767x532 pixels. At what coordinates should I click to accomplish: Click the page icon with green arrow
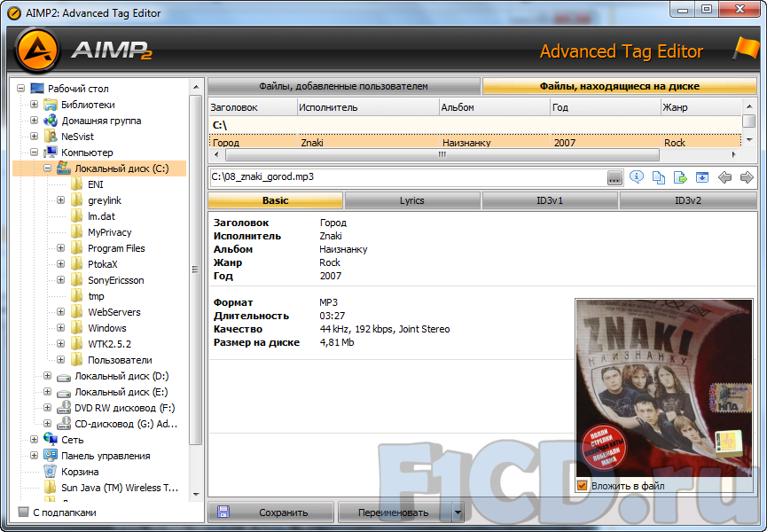[680, 177]
